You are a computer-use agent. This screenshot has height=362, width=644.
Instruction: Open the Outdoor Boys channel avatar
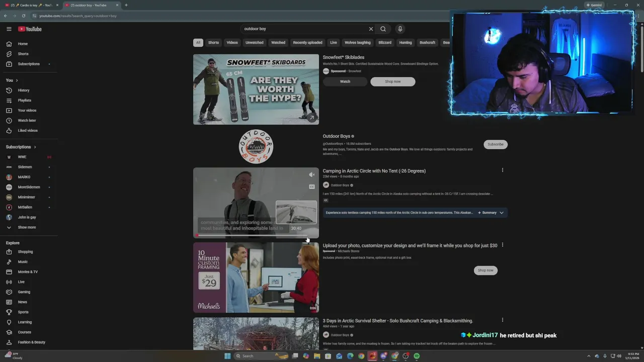[x=256, y=146]
